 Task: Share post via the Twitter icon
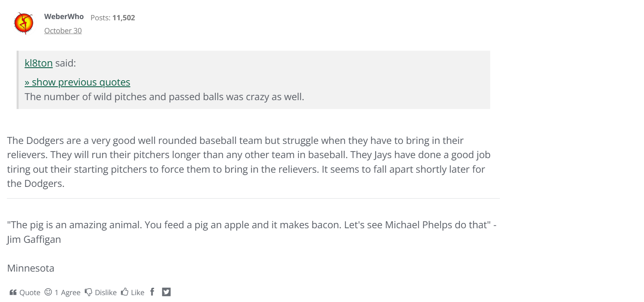[166, 292]
